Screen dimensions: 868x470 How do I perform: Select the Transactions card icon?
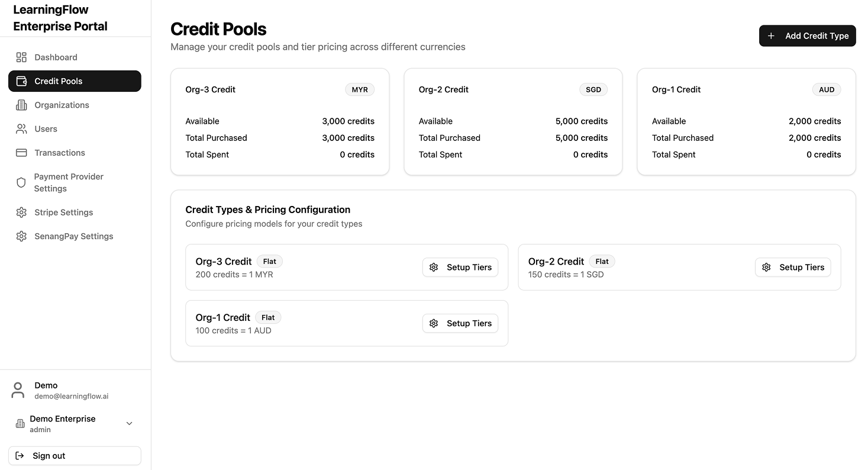(x=21, y=152)
